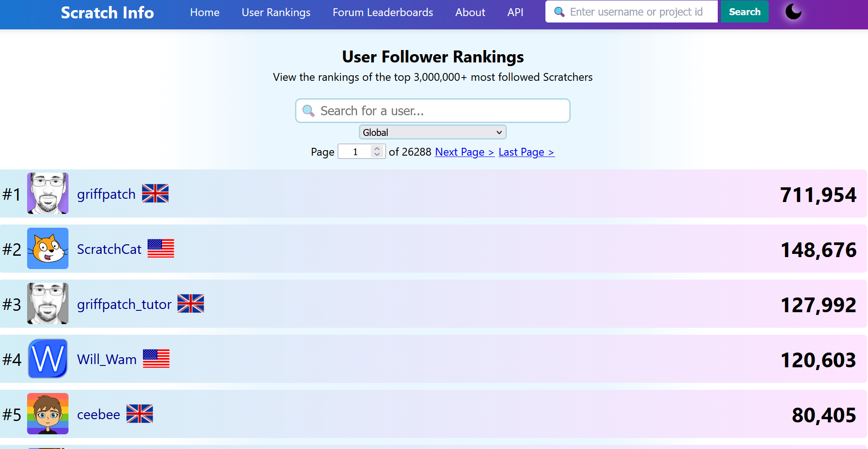Click griffpatch's profile avatar
The width and height of the screenshot is (868, 449).
point(48,193)
